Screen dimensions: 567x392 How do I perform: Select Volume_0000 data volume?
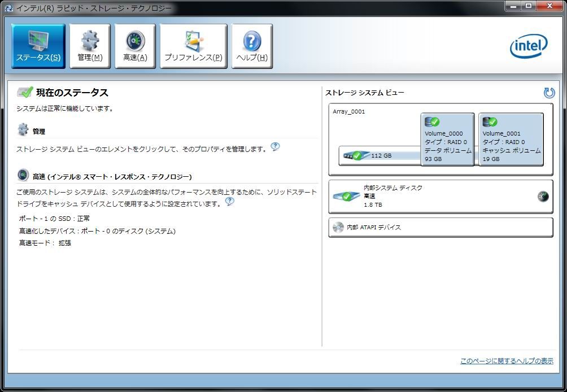(x=448, y=139)
